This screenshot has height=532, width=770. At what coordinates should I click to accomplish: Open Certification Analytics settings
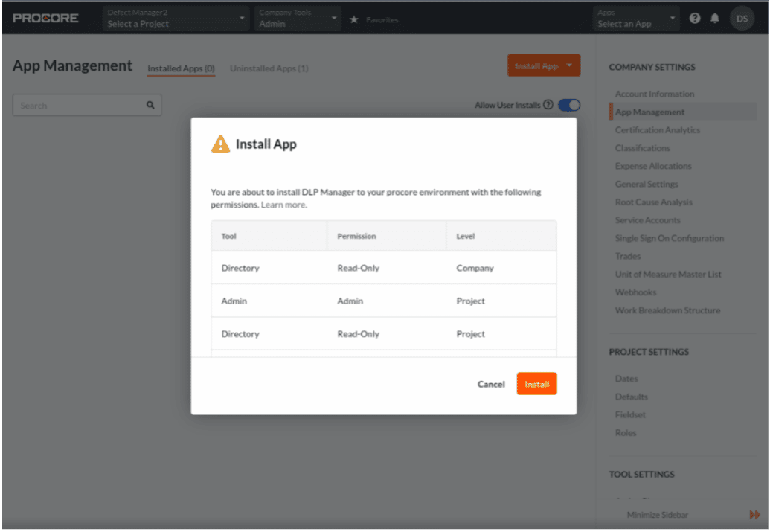pos(658,130)
